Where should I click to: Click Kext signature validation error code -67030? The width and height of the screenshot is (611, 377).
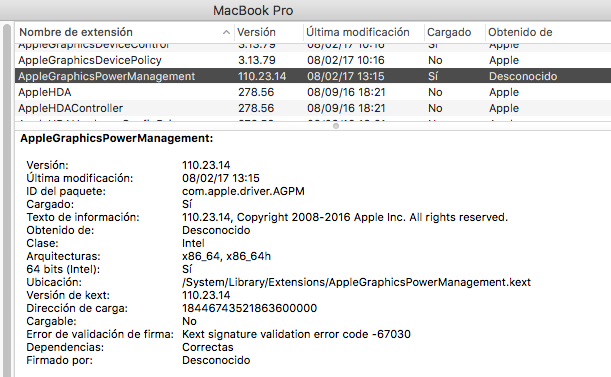[296, 334]
